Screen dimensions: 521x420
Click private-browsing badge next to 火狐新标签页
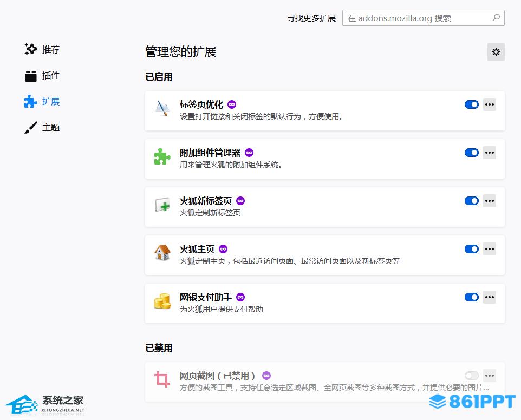click(240, 201)
